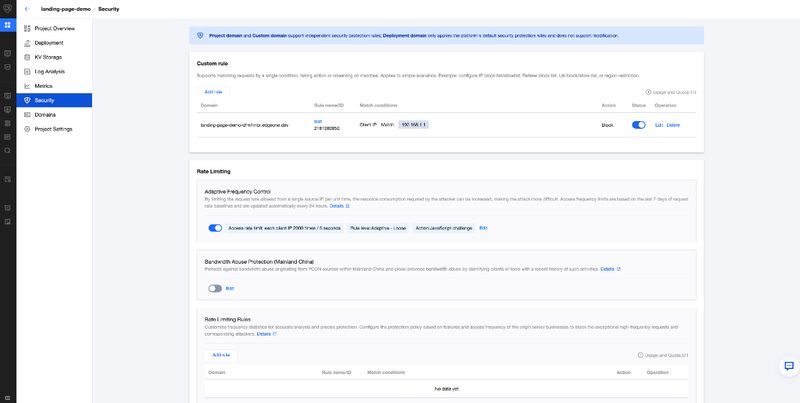Open Log Analysis from the sidebar
The image size is (800, 403).
point(49,72)
